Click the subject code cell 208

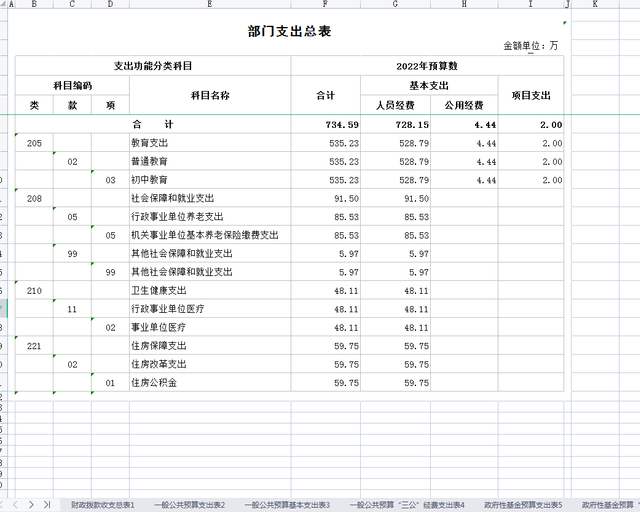click(34, 200)
